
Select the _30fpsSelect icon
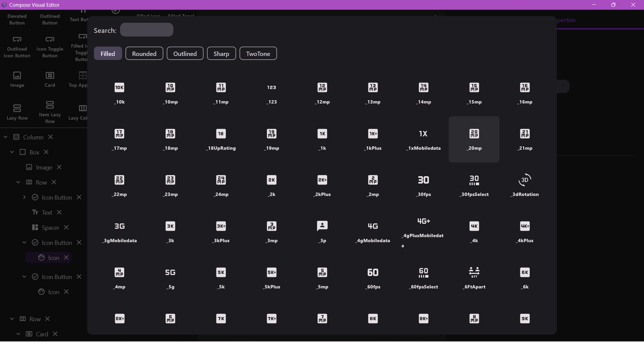[x=474, y=185]
